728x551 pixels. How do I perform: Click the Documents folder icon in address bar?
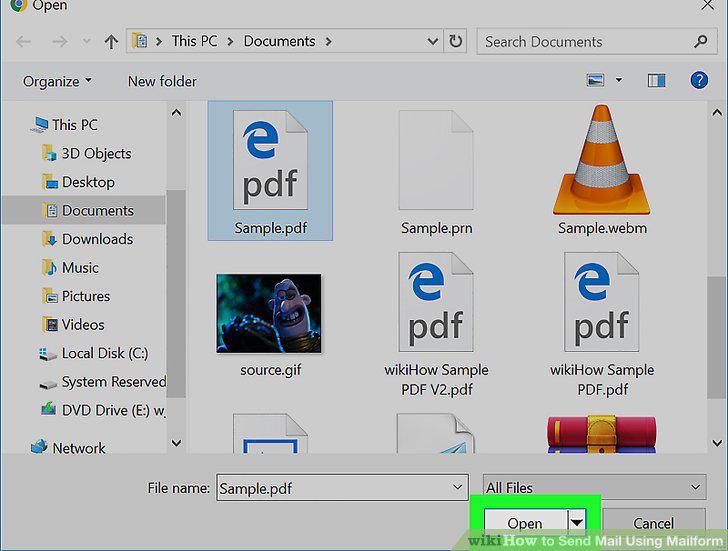tap(139, 41)
